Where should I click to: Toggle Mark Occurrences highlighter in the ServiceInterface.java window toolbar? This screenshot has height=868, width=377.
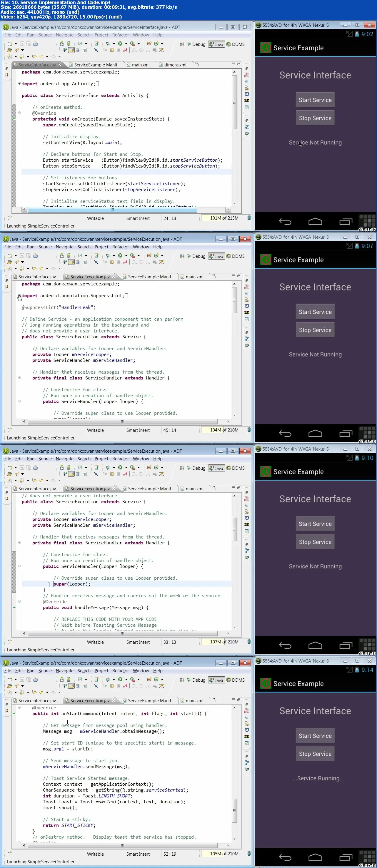(x=71, y=50)
